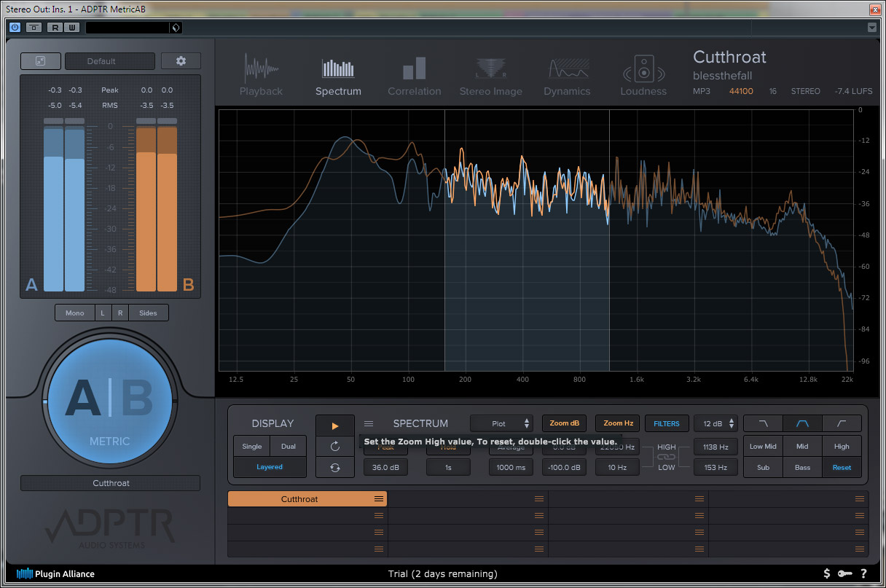Viewport: 886px width, 588px height.
Task: Click the Cutthroat track name field
Action: pyautogui.click(x=110, y=483)
